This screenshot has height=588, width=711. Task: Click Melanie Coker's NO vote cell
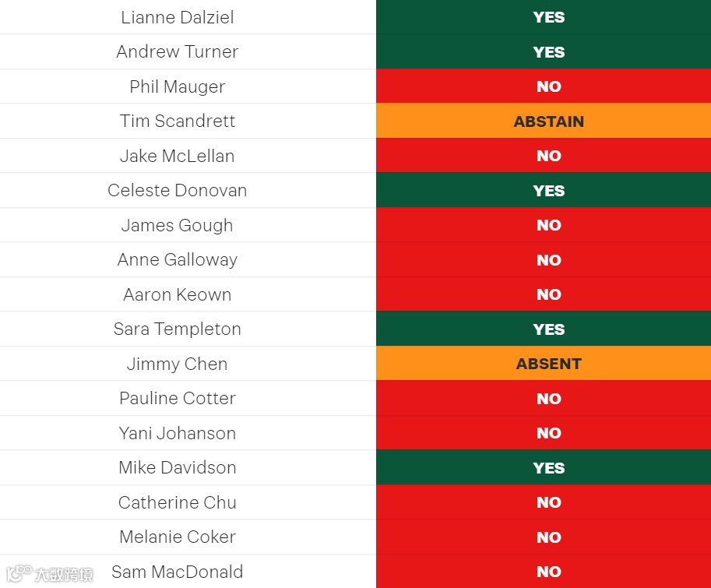[544, 537]
